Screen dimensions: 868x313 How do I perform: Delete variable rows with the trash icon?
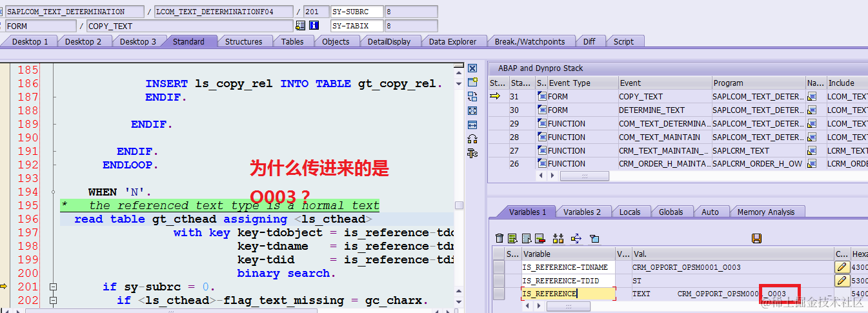tap(499, 239)
